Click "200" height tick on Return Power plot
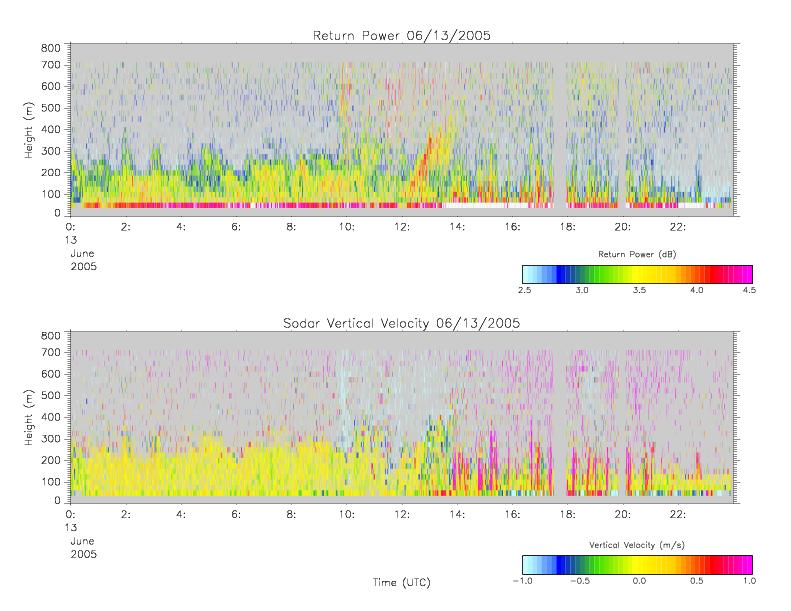This screenshot has width=791, height=611. pyautogui.click(x=50, y=173)
